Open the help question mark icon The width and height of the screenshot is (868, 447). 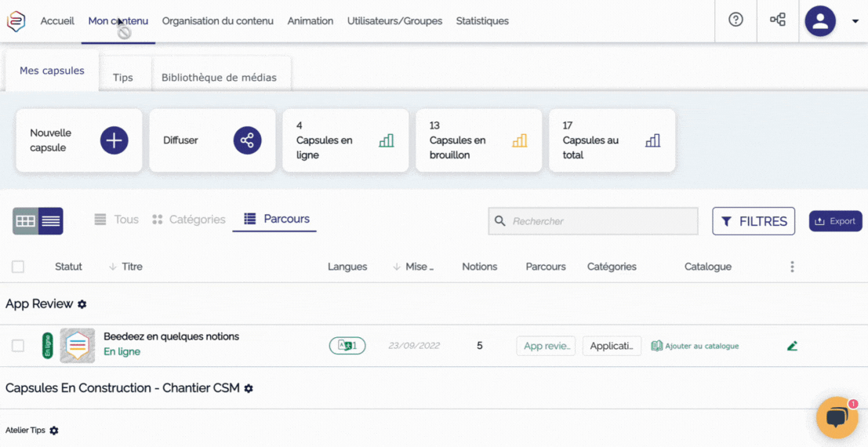[735, 20]
